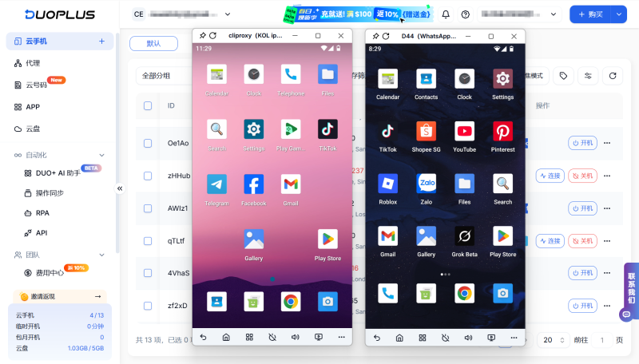Open the help question mark icon

[x=466, y=14]
